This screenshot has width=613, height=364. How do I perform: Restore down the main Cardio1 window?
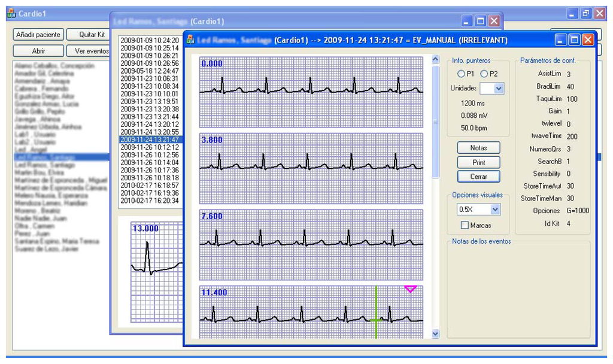(586, 13)
